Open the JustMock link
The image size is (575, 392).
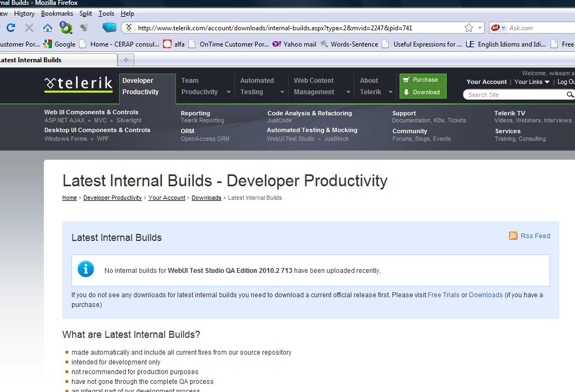[x=336, y=139]
